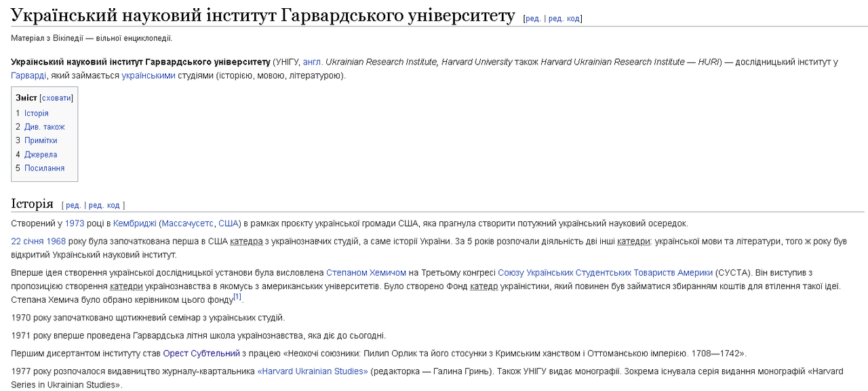Jump to contents item 'Посилання'
The image size is (868, 391).
point(45,168)
